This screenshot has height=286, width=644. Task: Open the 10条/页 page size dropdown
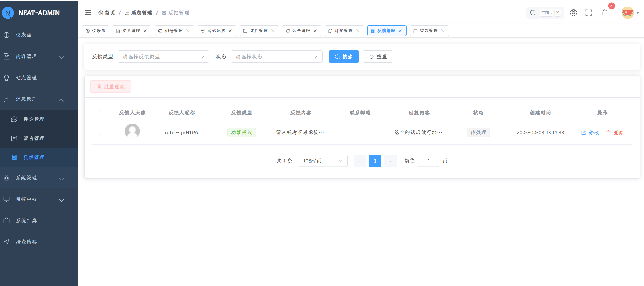[x=323, y=161]
